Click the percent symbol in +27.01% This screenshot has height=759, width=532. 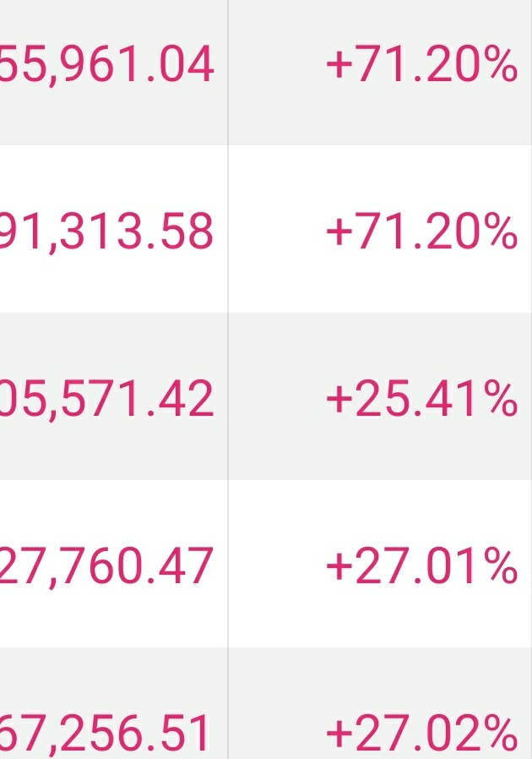503,565
